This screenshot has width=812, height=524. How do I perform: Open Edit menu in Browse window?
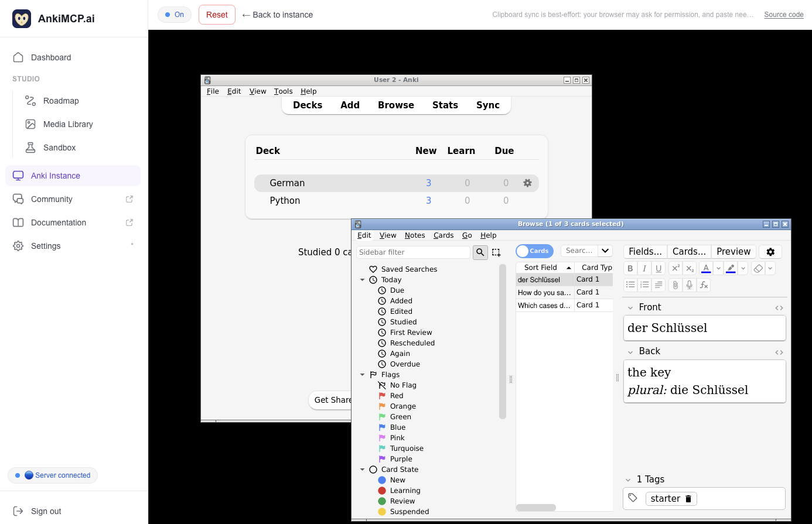coord(364,235)
